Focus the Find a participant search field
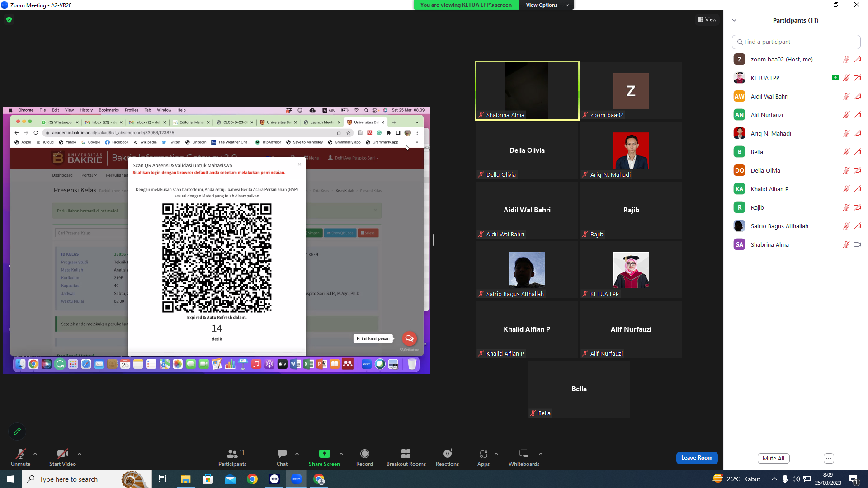This screenshot has width=868, height=488. coord(796,42)
